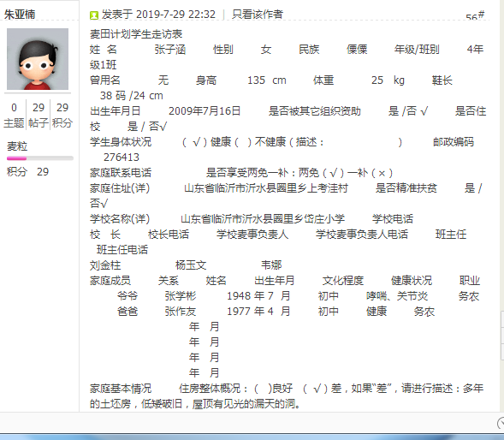504x440 pixels.
Task: Open the 朱亚楠 username profile link
Action: [x=20, y=15]
